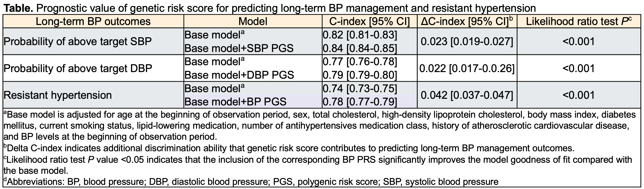Click the "Model" column header
The image size is (644, 189).
pyautogui.click(x=253, y=22)
